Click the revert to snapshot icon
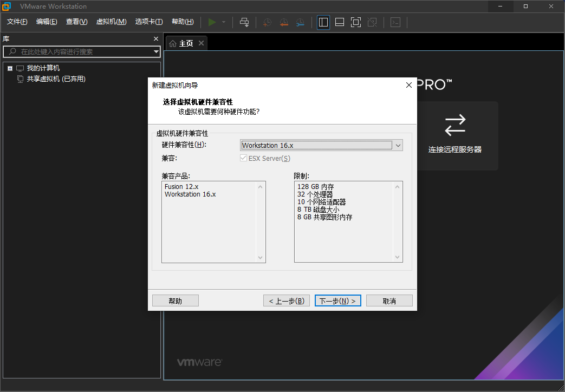Image resolution: width=565 pixels, height=392 pixels. (x=284, y=22)
